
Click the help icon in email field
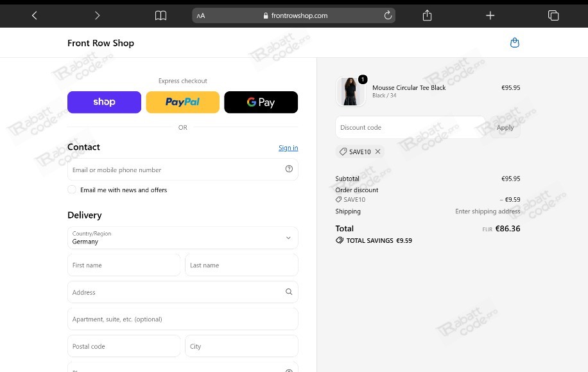click(289, 169)
